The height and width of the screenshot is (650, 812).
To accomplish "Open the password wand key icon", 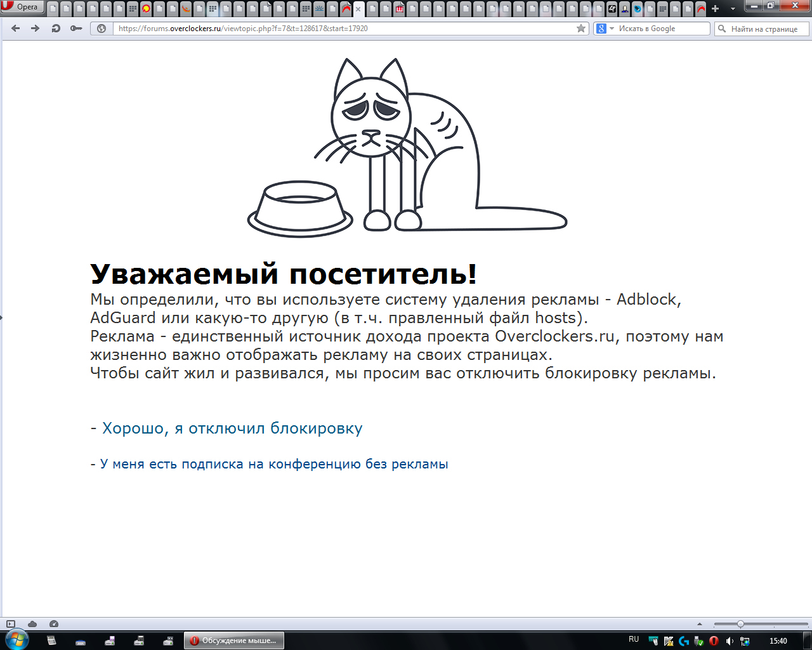I will click(76, 29).
